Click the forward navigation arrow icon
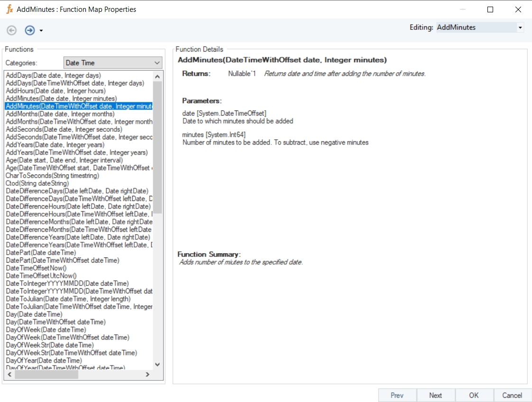The width and height of the screenshot is (532, 402). 30,30
